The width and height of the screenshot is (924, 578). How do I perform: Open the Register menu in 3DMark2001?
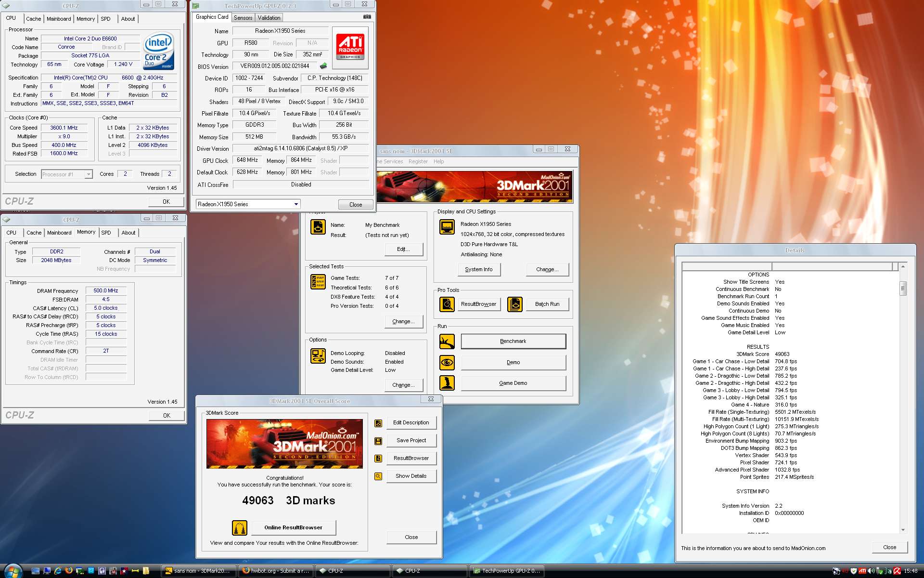(x=418, y=161)
